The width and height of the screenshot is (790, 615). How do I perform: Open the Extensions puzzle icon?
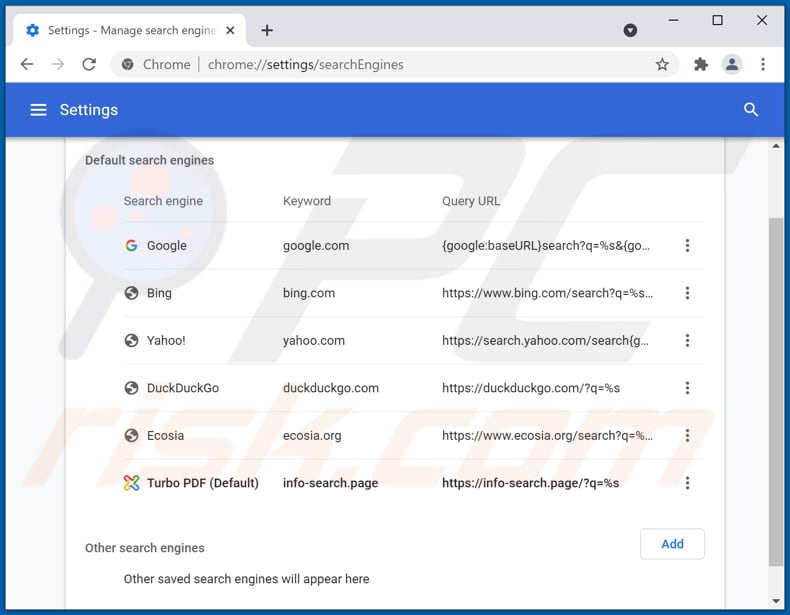tap(700, 64)
